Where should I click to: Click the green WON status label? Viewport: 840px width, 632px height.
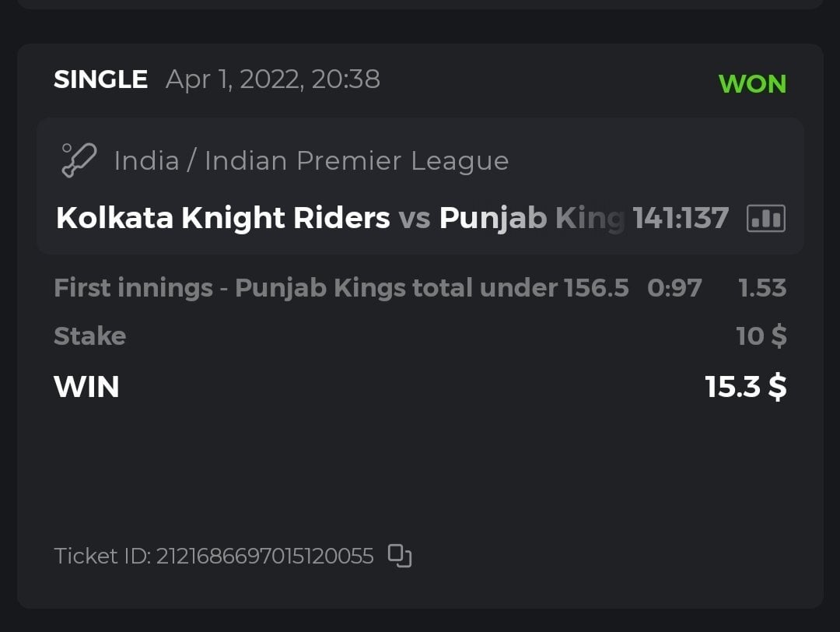click(752, 84)
